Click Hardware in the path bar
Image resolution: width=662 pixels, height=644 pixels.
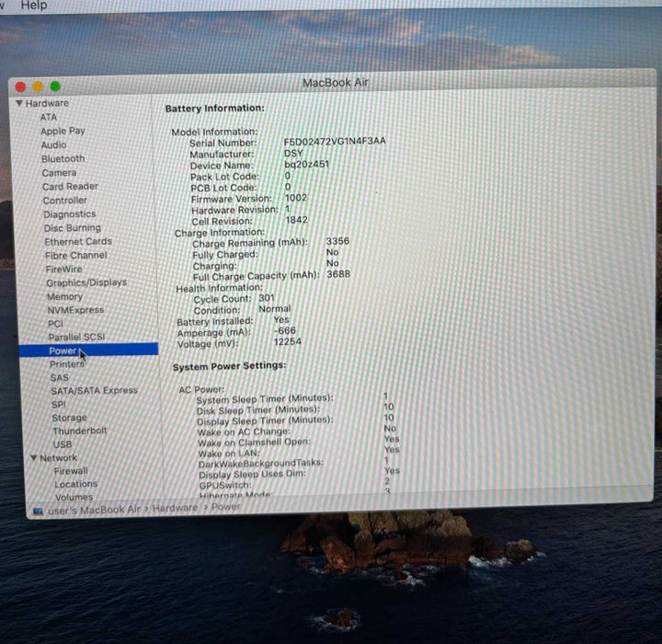click(x=175, y=508)
